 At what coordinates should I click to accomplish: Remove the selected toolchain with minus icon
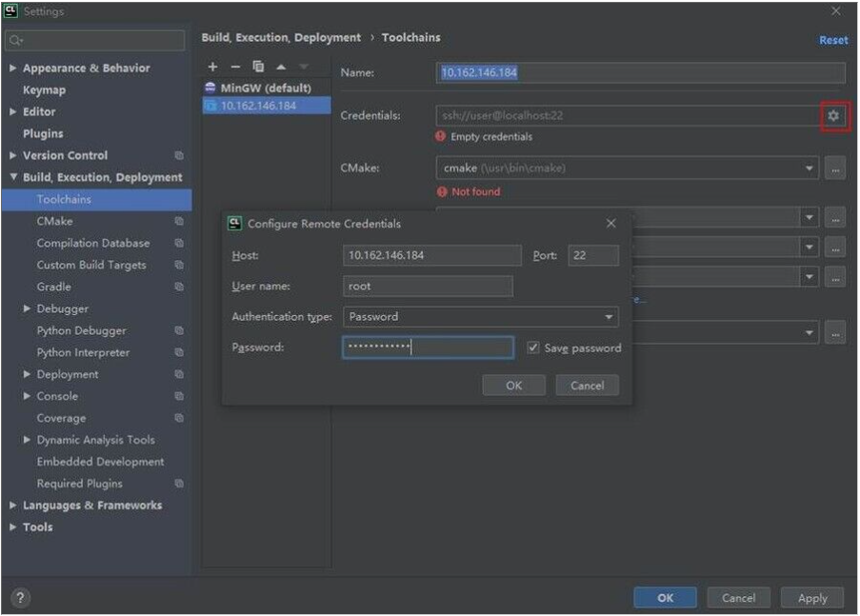coord(235,67)
